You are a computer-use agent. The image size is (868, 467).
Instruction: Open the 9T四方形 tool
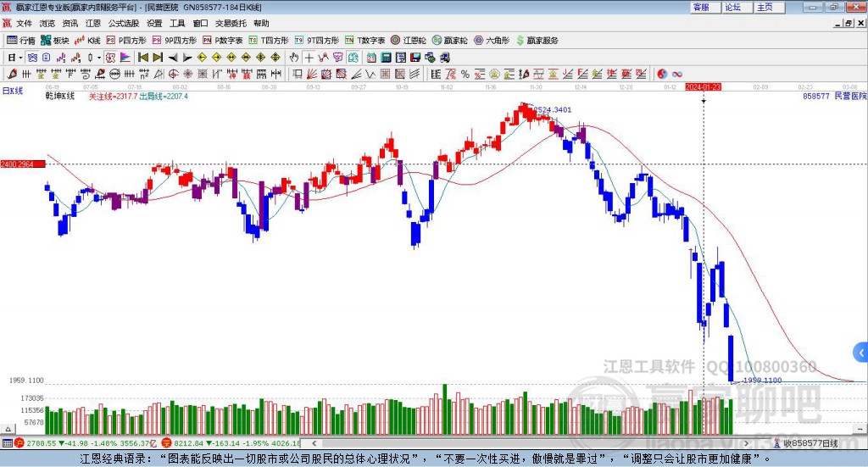pyautogui.click(x=317, y=41)
